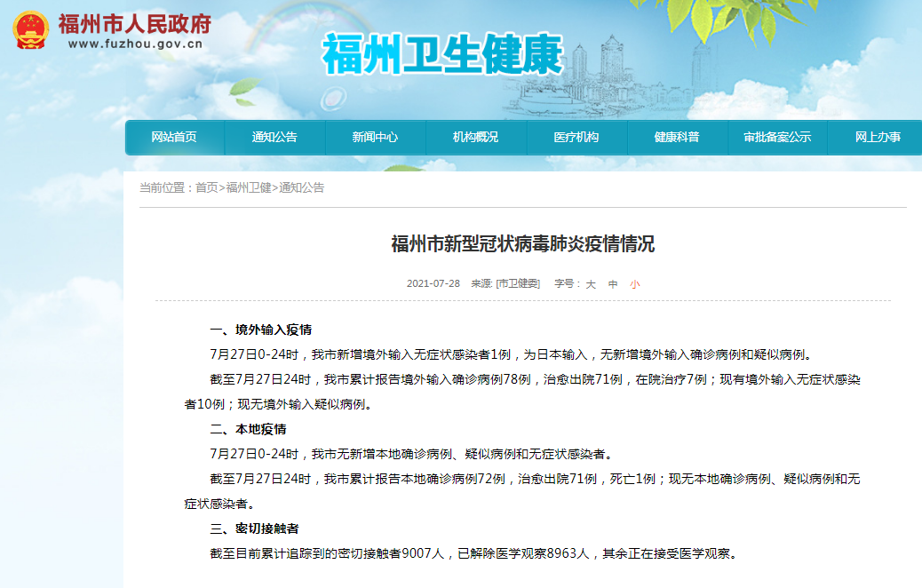Screen dimensions: 922x588
Task: Click the sentence mentioning 为日本输入
Action: pyautogui.click(x=512, y=354)
